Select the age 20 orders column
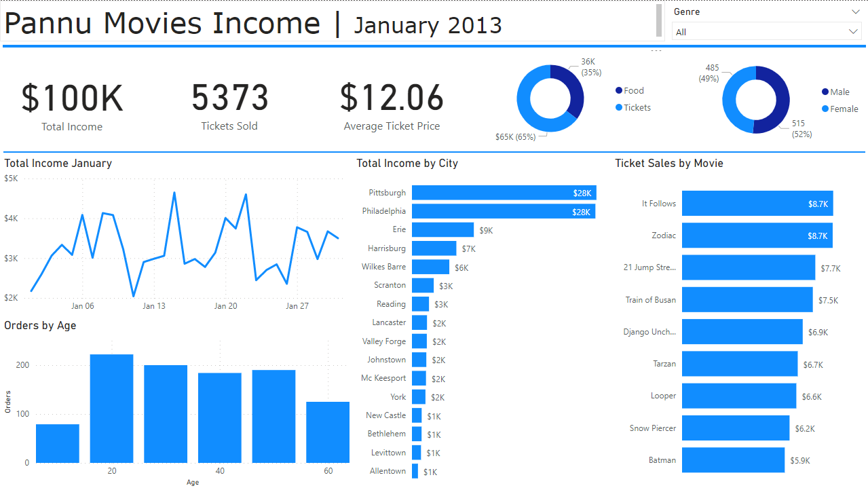 coord(112,409)
